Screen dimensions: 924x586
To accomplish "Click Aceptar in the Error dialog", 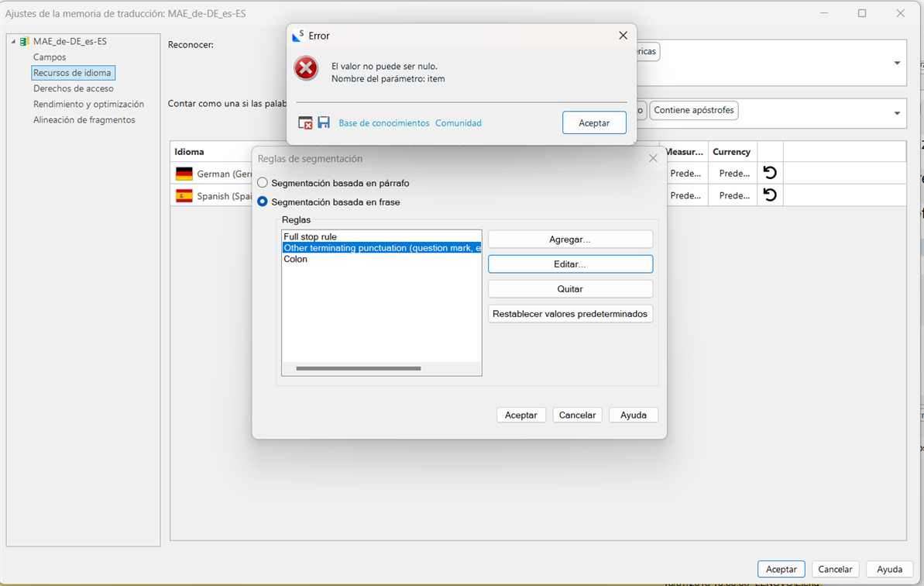I will pos(594,122).
